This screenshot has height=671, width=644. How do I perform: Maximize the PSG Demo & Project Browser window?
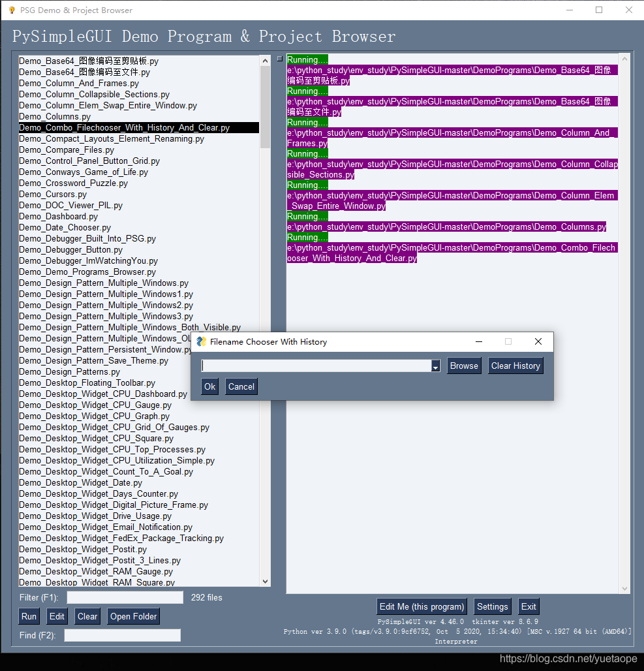click(x=599, y=10)
